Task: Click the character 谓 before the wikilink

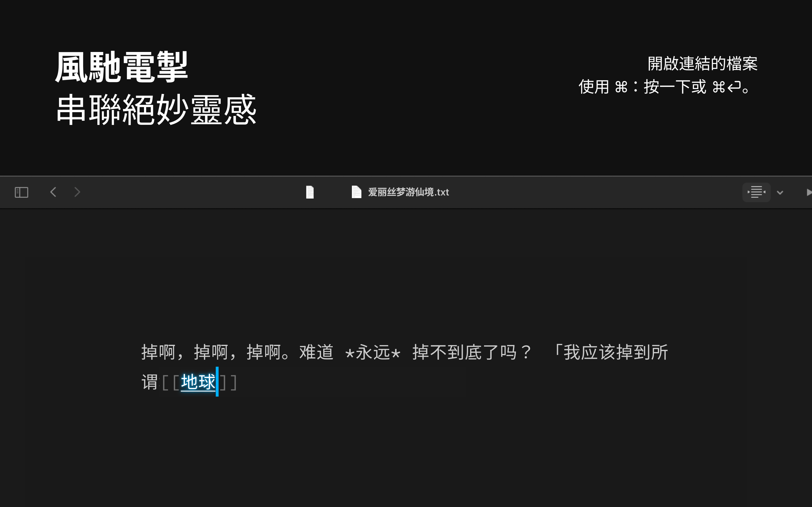Action: (150, 382)
